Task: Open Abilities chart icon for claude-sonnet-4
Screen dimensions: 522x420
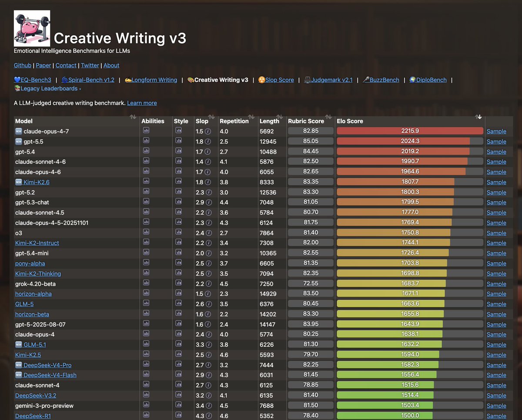Action: [146, 385]
